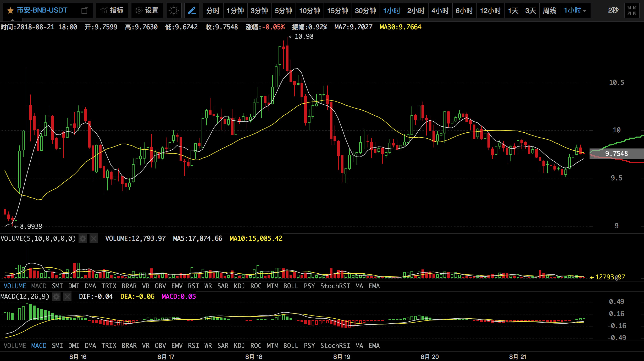Image resolution: width=644 pixels, height=361 pixels.
Task: Select EMV in the bottom indicator row
Action: click(x=177, y=346)
